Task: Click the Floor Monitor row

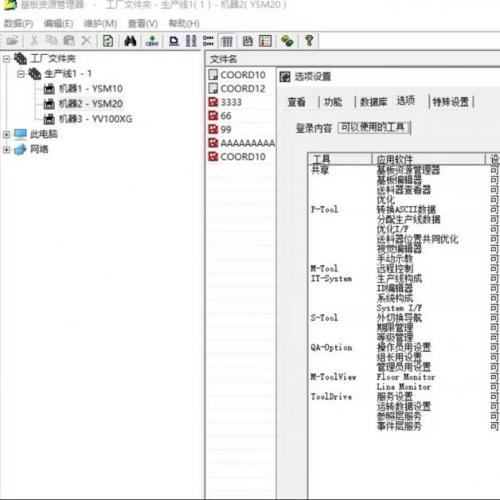Action: click(x=406, y=377)
